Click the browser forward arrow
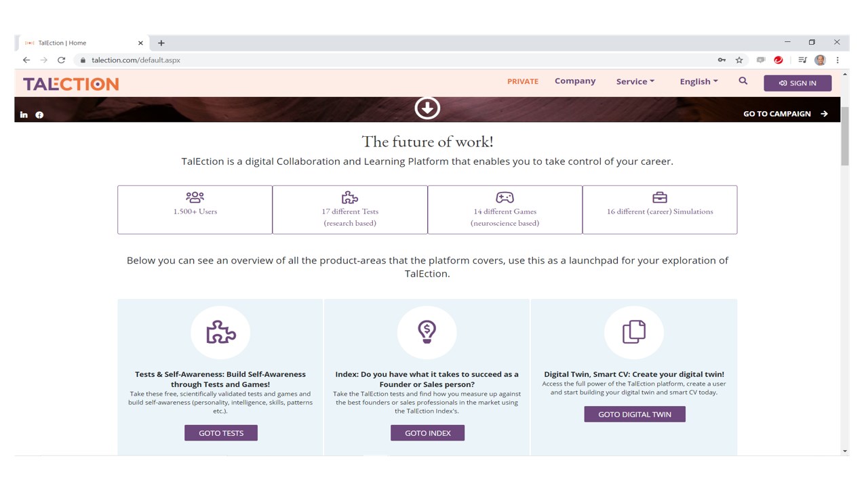This screenshot has width=868, height=488. click(x=44, y=60)
